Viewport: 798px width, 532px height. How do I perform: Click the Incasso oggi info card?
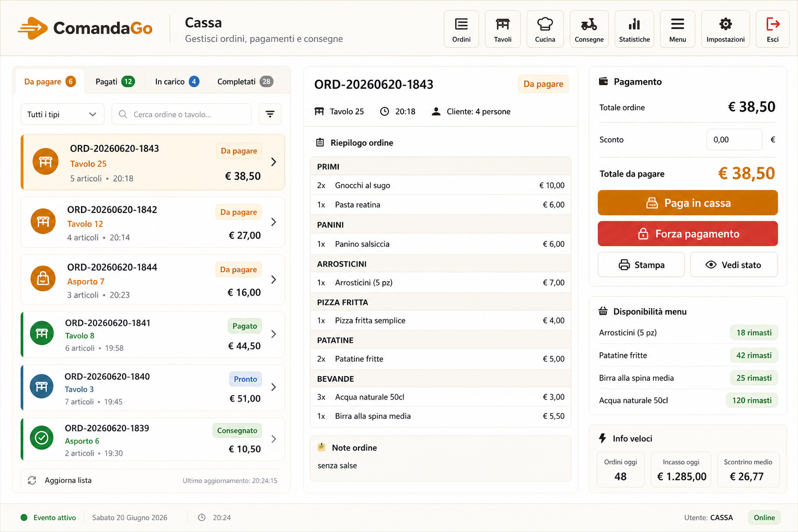[681, 470]
